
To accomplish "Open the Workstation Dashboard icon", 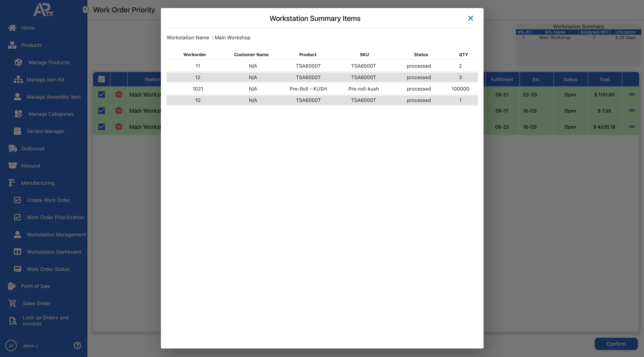I will tap(17, 252).
